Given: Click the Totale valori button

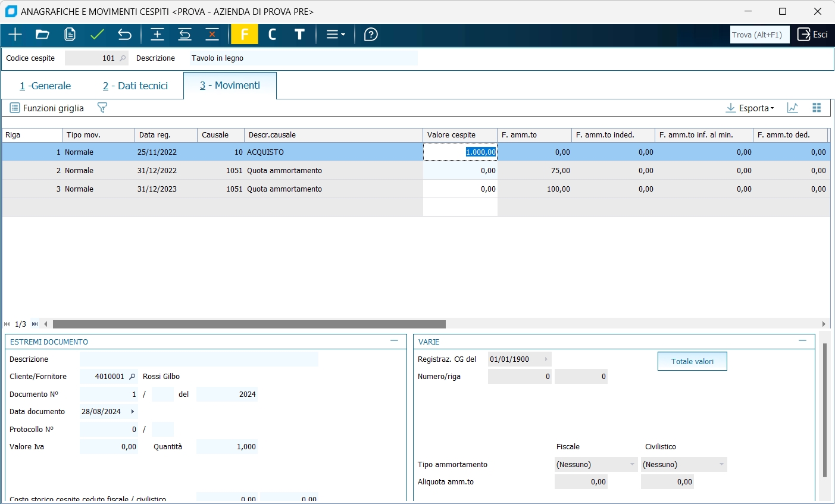Looking at the screenshot, I should pos(692,361).
